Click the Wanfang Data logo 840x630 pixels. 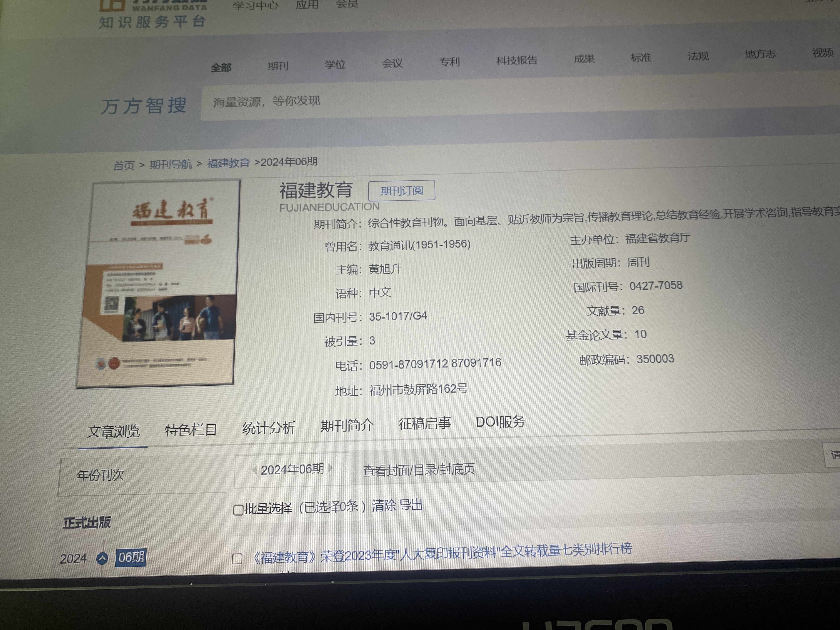point(153,14)
